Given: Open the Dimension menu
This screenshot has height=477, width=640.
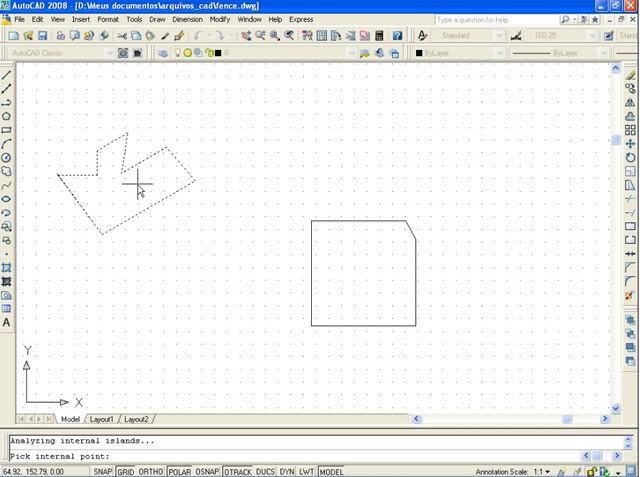Looking at the screenshot, I should point(187,20).
